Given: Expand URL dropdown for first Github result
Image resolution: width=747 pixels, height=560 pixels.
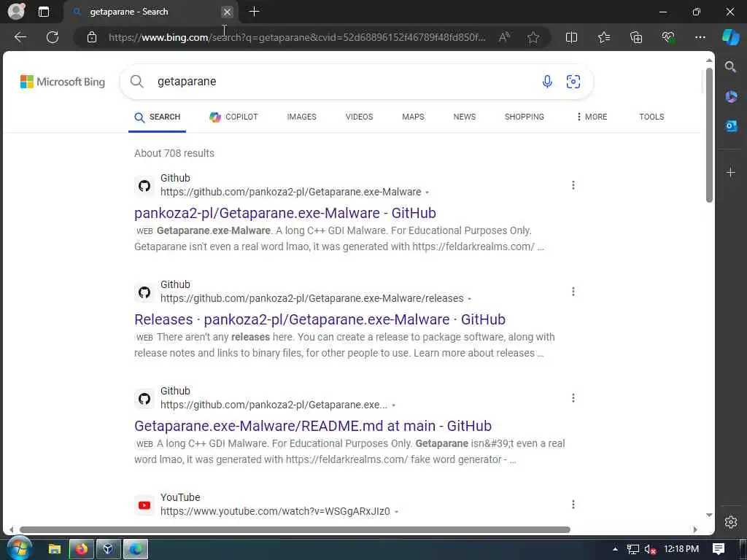Looking at the screenshot, I should (x=427, y=192).
